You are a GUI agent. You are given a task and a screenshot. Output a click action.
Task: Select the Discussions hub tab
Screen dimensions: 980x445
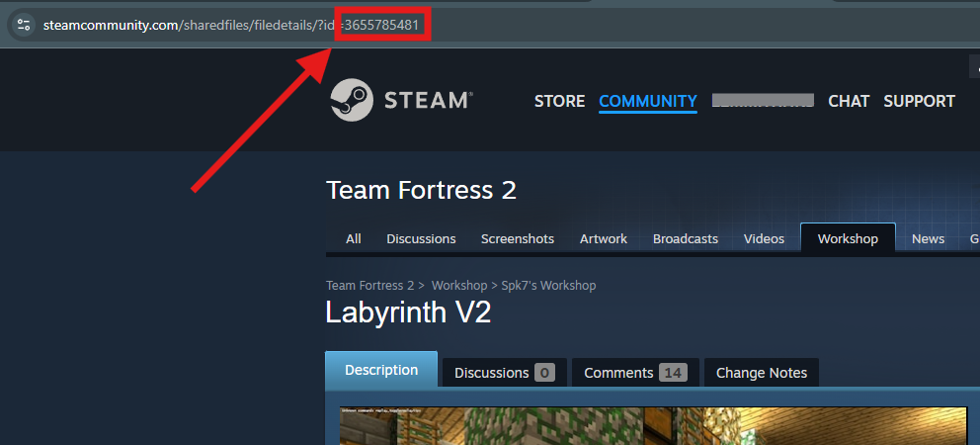pyautogui.click(x=421, y=238)
